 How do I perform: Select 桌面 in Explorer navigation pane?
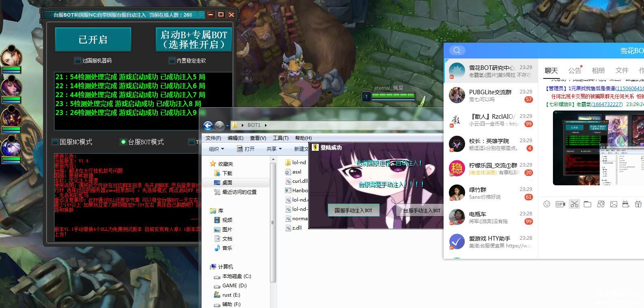[x=236, y=182]
